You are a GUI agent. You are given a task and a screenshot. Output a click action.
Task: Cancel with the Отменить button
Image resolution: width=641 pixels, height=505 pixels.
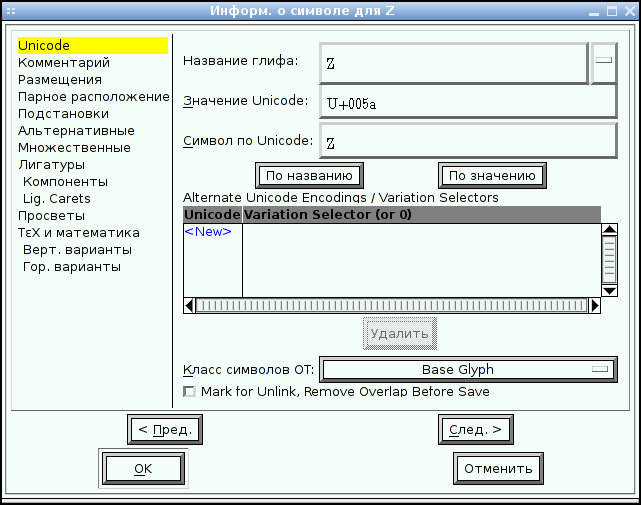(x=498, y=469)
